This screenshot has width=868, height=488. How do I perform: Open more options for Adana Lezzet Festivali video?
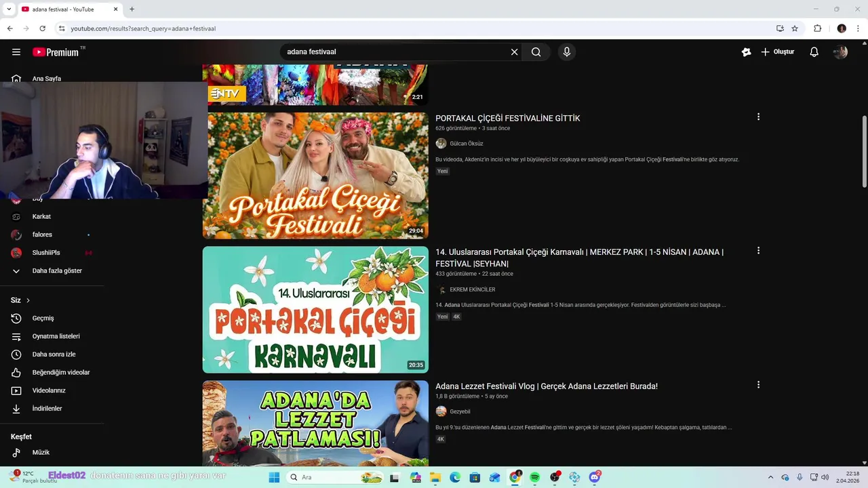pyautogui.click(x=758, y=384)
